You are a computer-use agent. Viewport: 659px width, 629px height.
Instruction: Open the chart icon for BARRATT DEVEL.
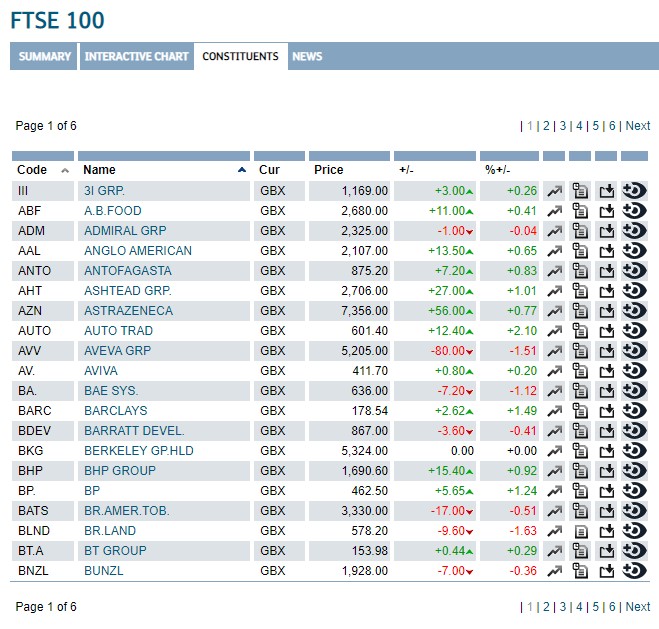[x=554, y=431]
